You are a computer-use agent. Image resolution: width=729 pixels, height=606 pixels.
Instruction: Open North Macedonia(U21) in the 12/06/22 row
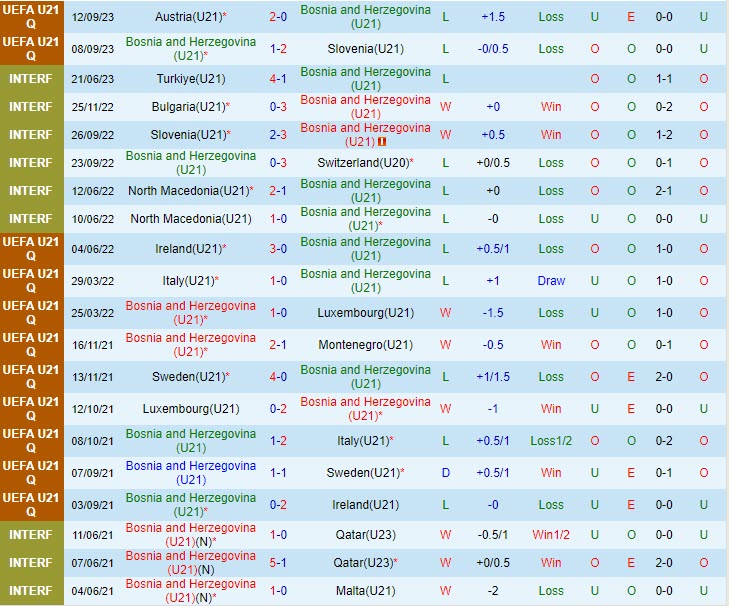[x=191, y=191]
